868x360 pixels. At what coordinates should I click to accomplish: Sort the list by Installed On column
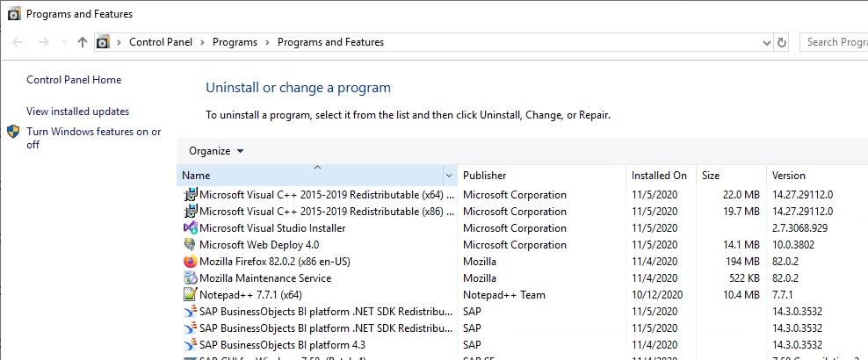click(x=659, y=176)
